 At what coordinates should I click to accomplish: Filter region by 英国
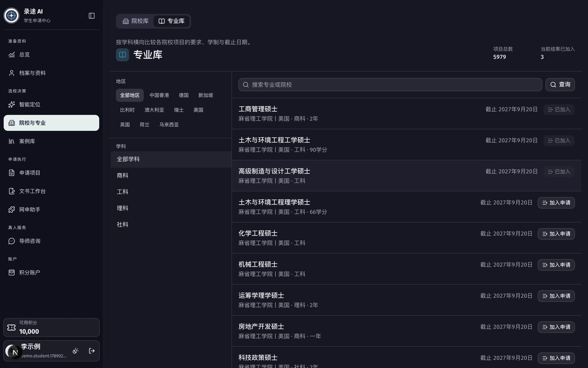coord(125,125)
